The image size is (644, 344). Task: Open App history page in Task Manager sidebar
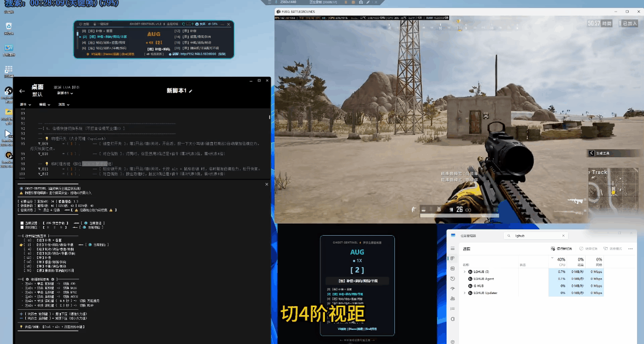point(452,278)
